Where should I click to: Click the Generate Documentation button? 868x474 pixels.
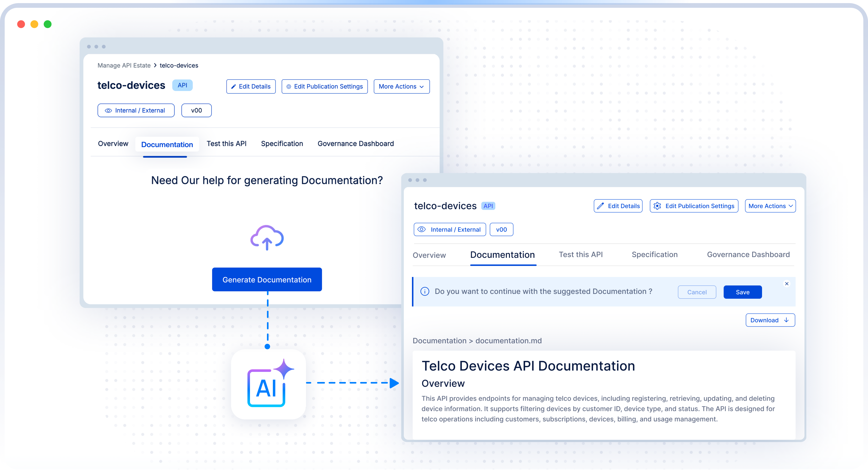(x=267, y=279)
